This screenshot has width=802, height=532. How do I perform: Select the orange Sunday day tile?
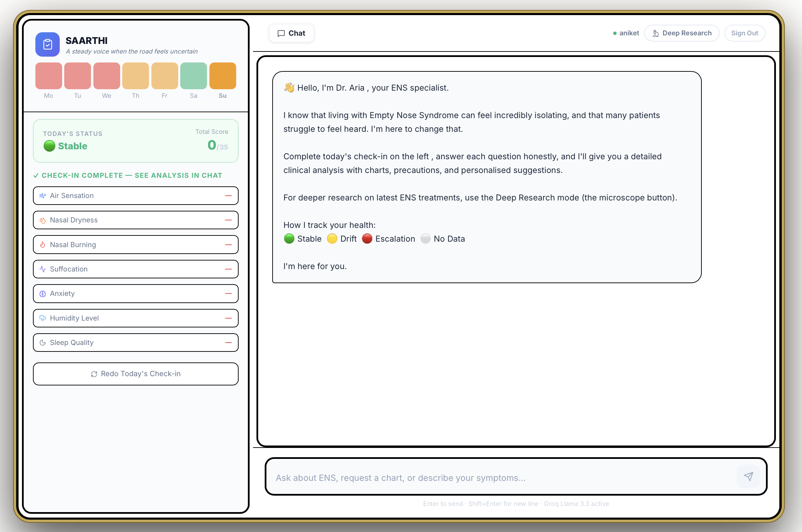(222, 76)
